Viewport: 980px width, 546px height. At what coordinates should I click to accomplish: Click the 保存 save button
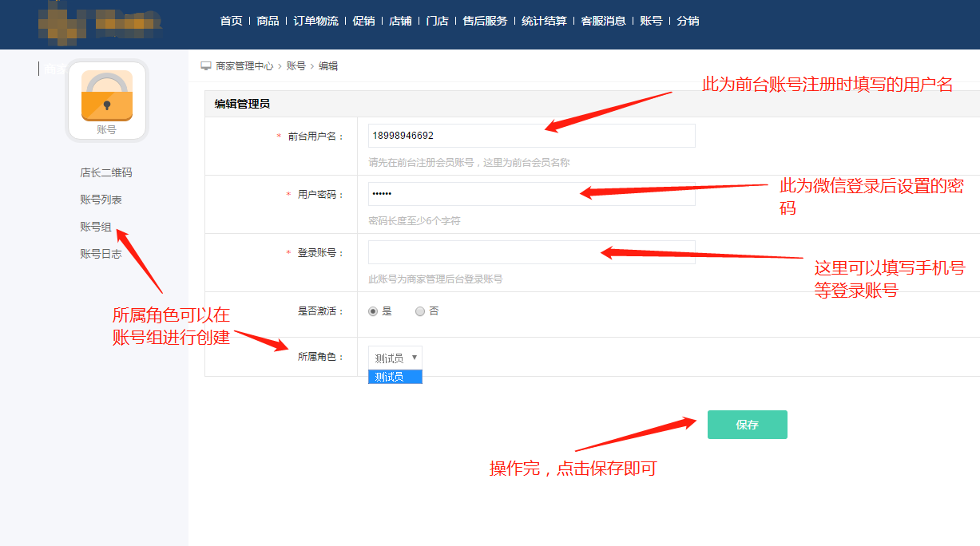click(x=746, y=425)
